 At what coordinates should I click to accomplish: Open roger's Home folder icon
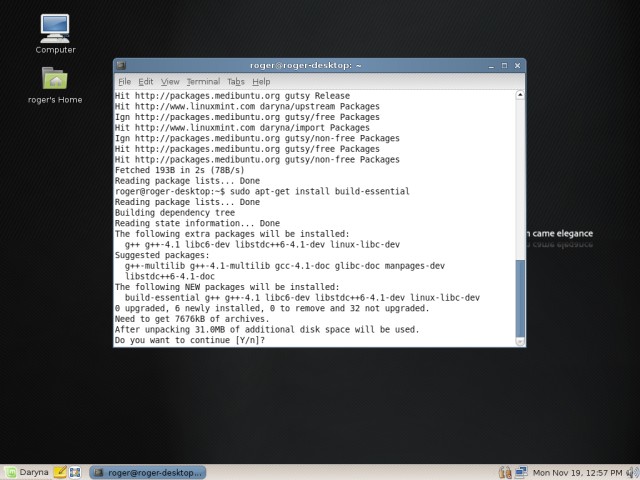point(55,85)
